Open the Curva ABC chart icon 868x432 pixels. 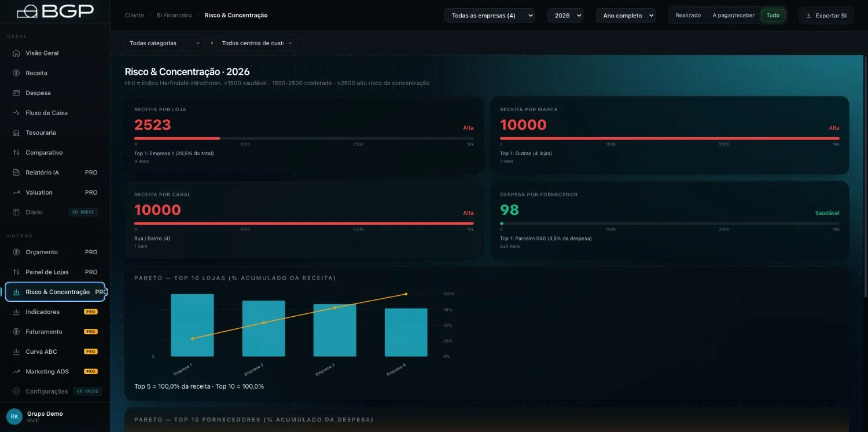point(16,352)
